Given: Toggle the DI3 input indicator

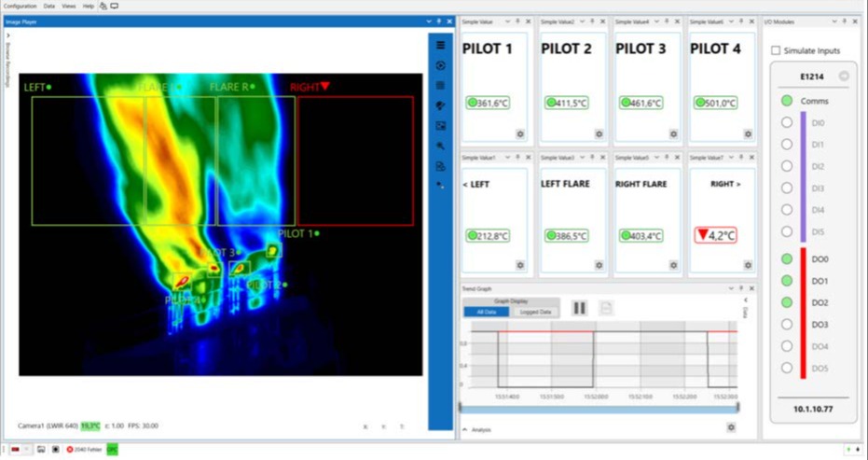Looking at the screenshot, I should [x=787, y=188].
